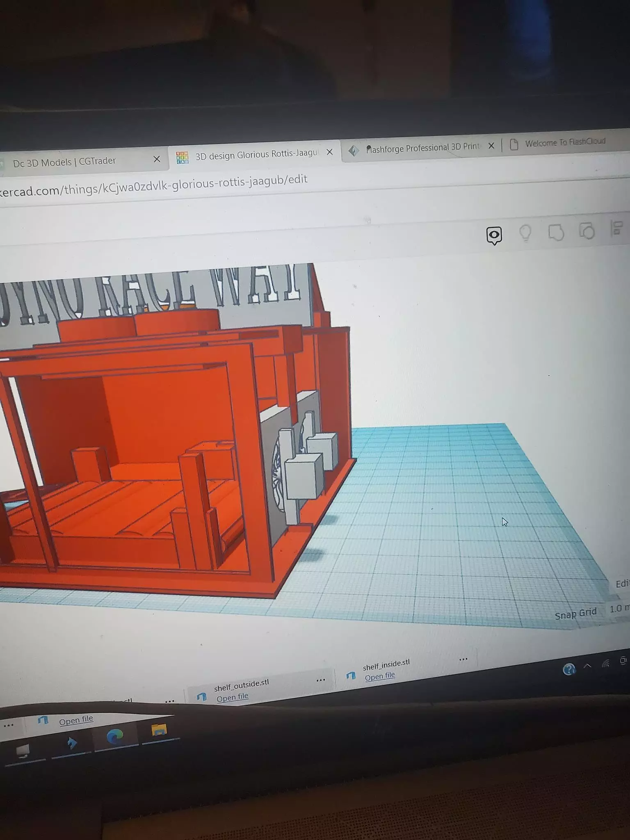Click the Flashforge favicon on its tab
The image size is (630, 840).
pyautogui.click(x=353, y=151)
